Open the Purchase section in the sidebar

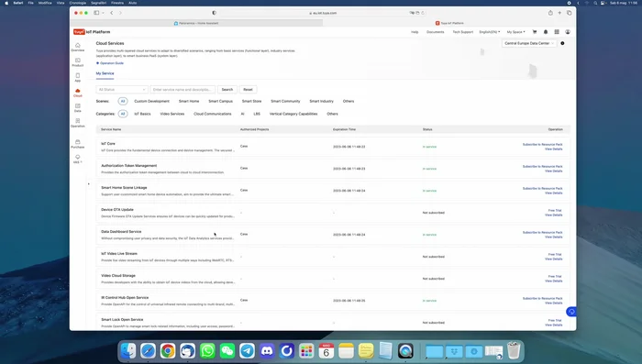coord(77,144)
